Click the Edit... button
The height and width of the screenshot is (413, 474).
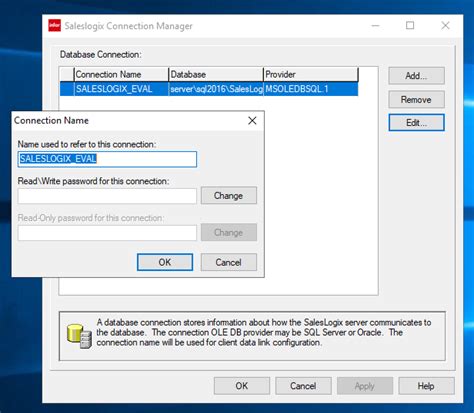(416, 123)
